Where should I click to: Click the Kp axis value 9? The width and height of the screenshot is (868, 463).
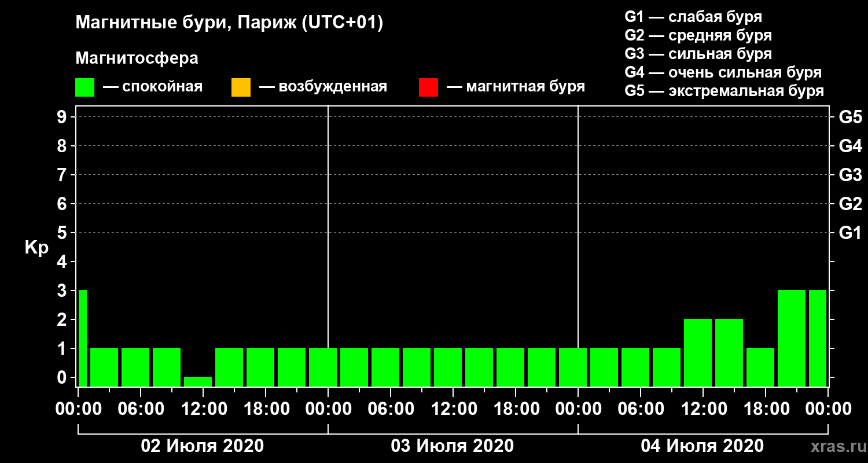click(x=63, y=117)
